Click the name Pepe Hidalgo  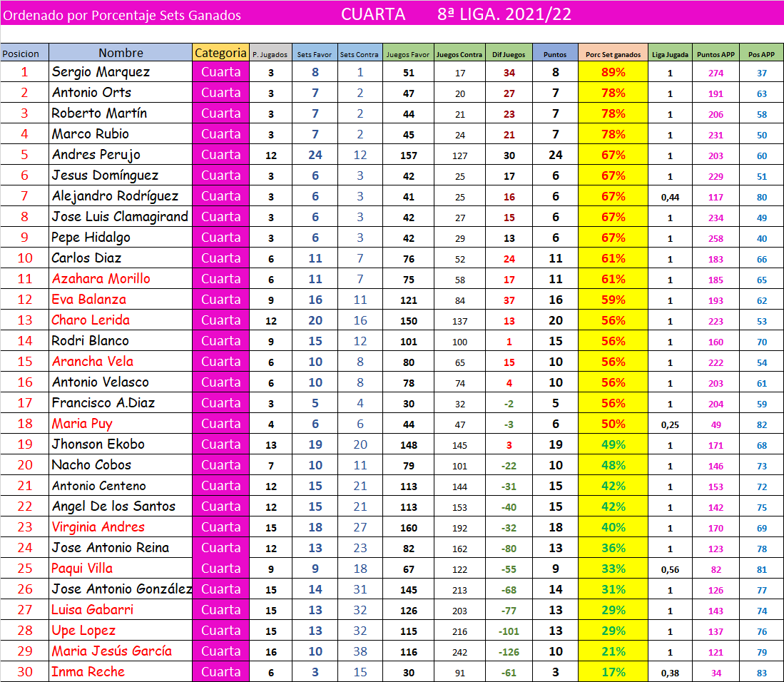91,238
